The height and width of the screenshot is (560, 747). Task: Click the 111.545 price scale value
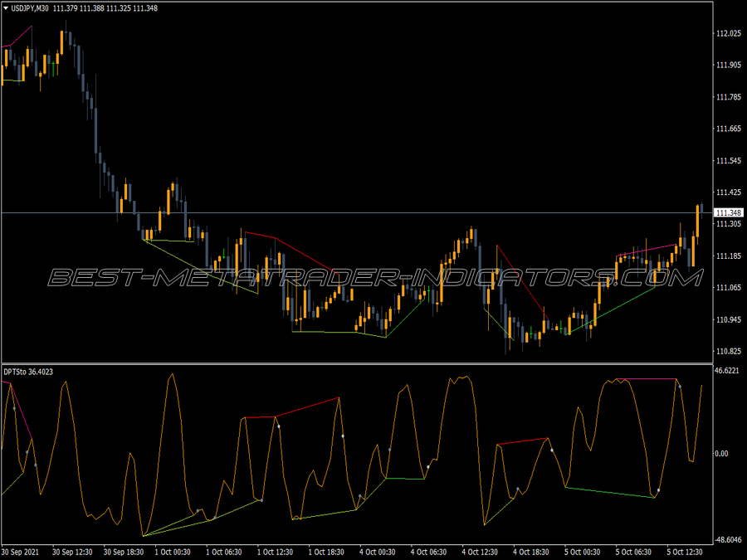(x=729, y=161)
